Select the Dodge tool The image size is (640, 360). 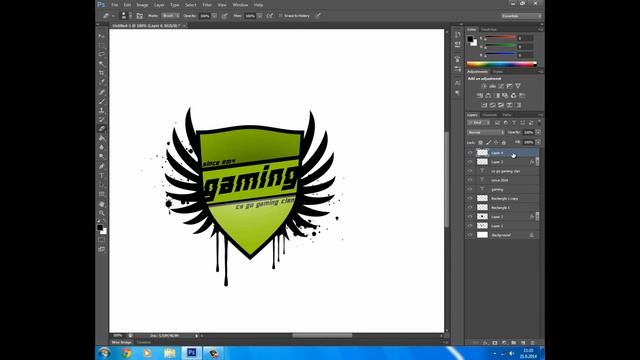[101, 157]
